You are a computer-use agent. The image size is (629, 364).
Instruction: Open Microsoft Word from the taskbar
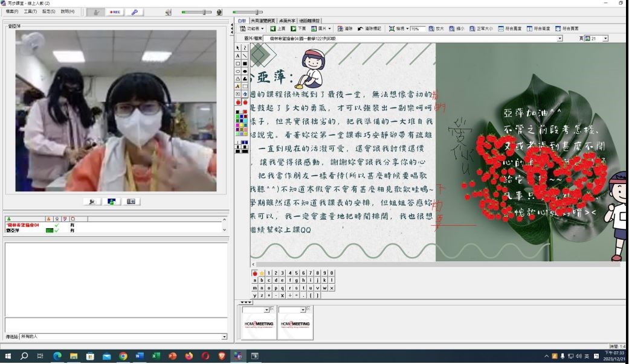[140, 356]
